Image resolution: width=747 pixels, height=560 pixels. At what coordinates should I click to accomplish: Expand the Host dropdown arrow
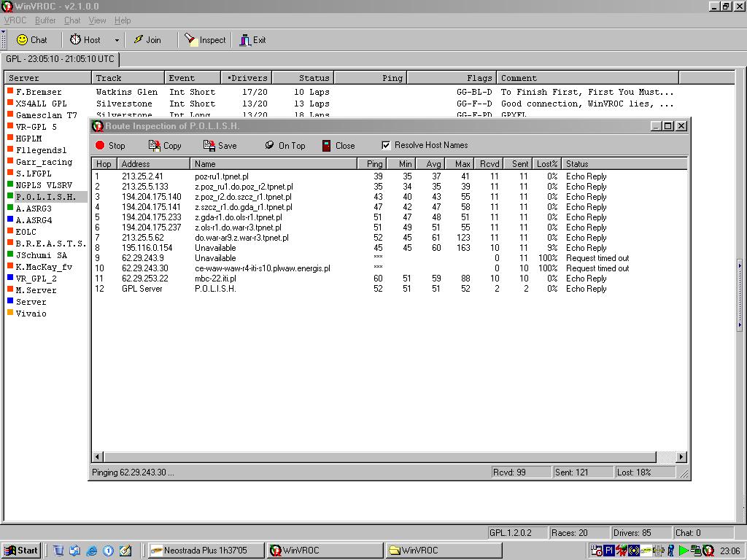(x=117, y=41)
